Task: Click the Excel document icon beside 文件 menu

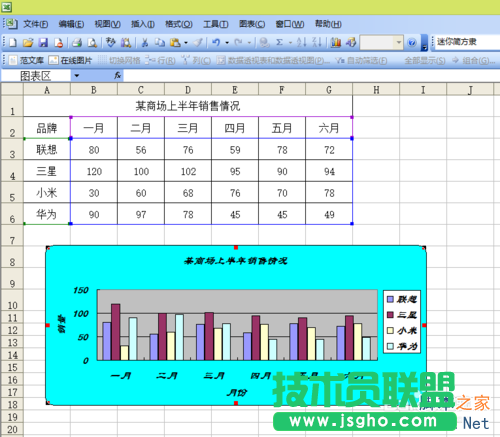Action: tap(11, 24)
